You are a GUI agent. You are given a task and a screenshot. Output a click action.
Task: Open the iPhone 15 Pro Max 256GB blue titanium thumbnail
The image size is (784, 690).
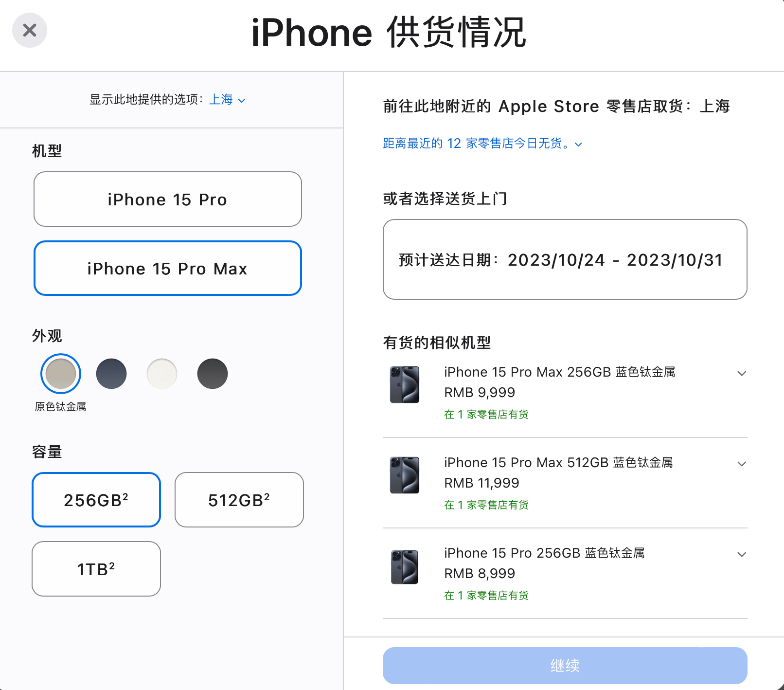coord(405,384)
